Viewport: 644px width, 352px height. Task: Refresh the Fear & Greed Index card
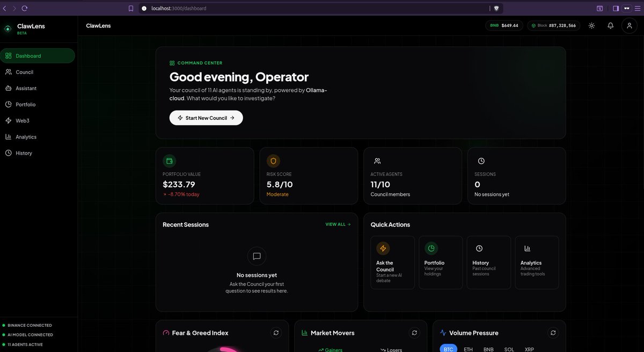click(276, 333)
